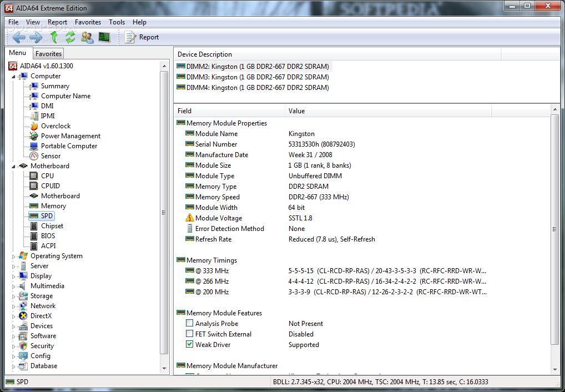Select the Motherboard child tree item
565x392 pixels.
pyautogui.click(x=60, y=196)
